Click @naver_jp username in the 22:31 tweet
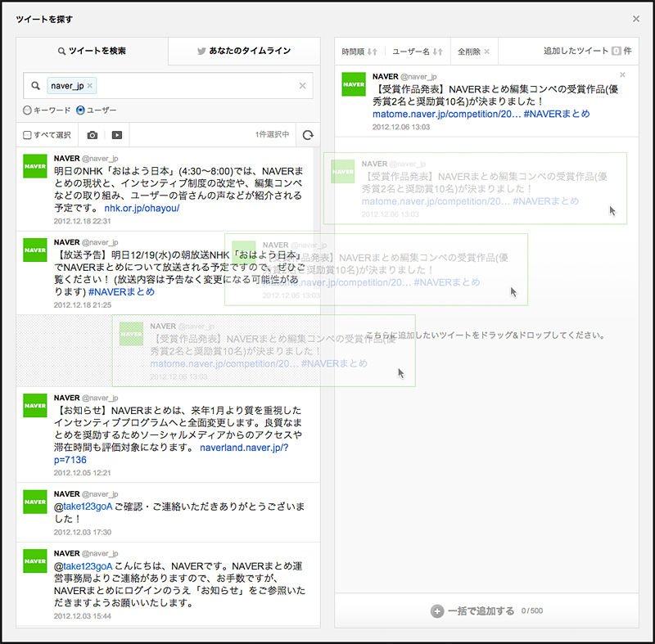The image size is (655, 644). click(x=100, y=159)
